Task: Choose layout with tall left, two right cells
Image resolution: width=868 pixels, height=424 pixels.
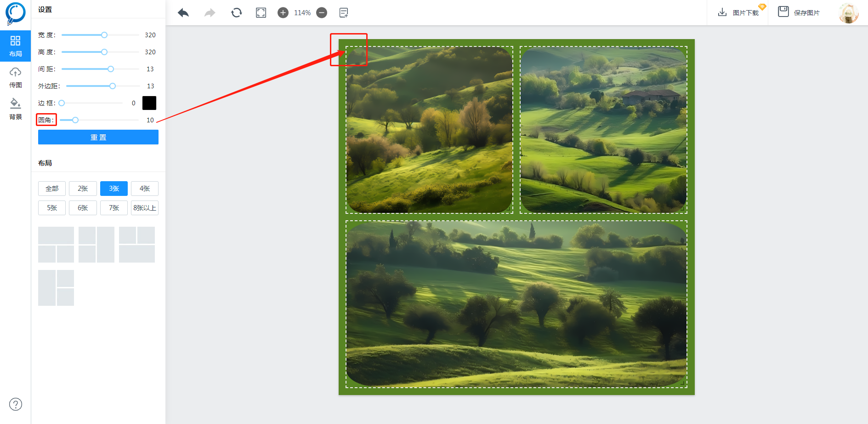Action: pyautogui.click(x=56, y=288)
